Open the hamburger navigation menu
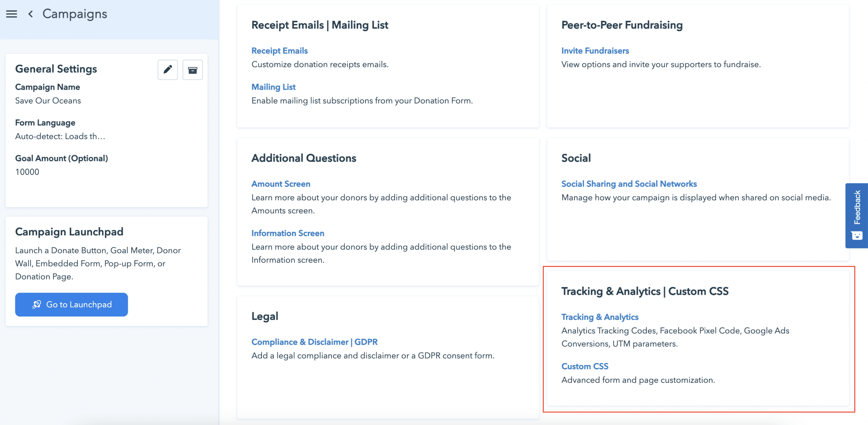 point(11,14)
